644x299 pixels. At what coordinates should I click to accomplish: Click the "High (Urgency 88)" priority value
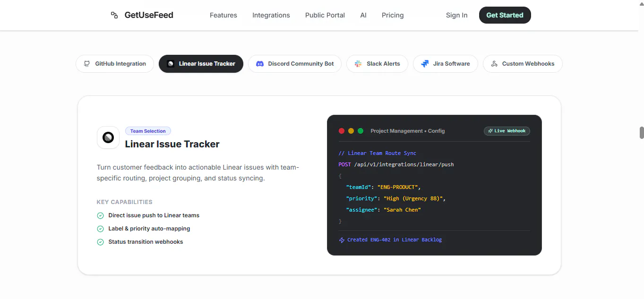coord(413,198)
